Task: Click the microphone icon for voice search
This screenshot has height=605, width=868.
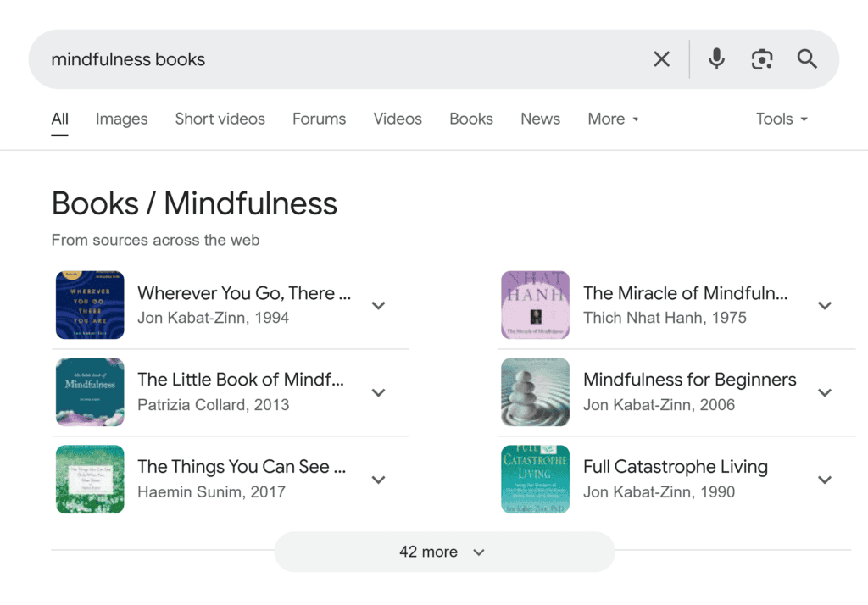Action: 716,58
